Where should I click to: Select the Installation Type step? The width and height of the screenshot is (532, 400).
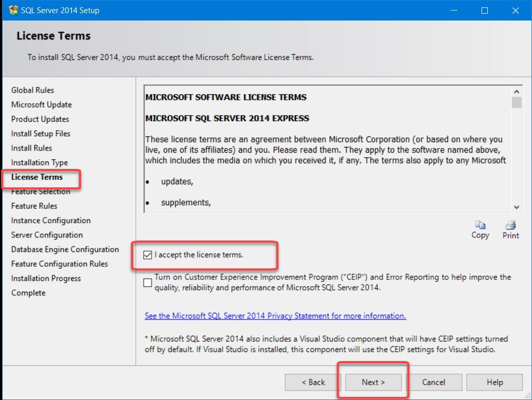tap(39, 163)
